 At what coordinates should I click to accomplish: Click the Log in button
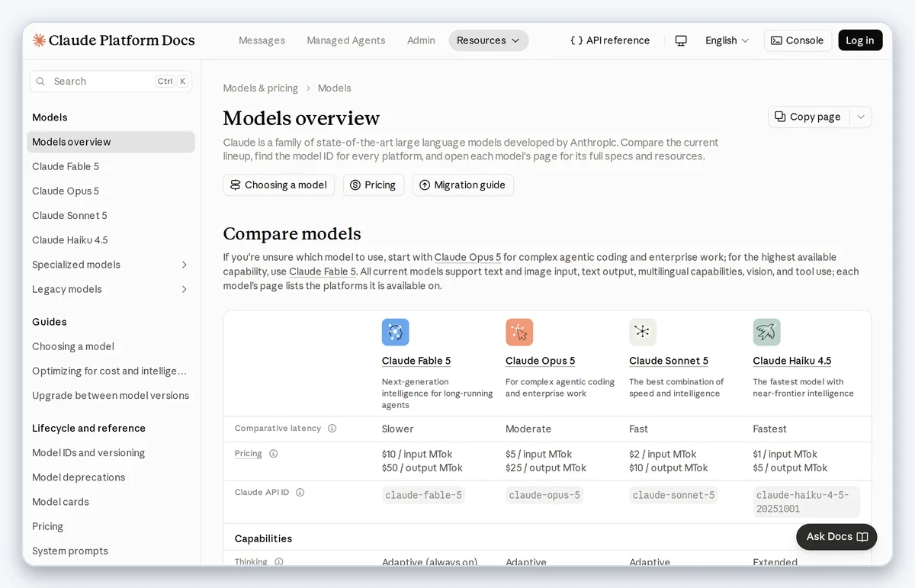[x=860, y=40]
